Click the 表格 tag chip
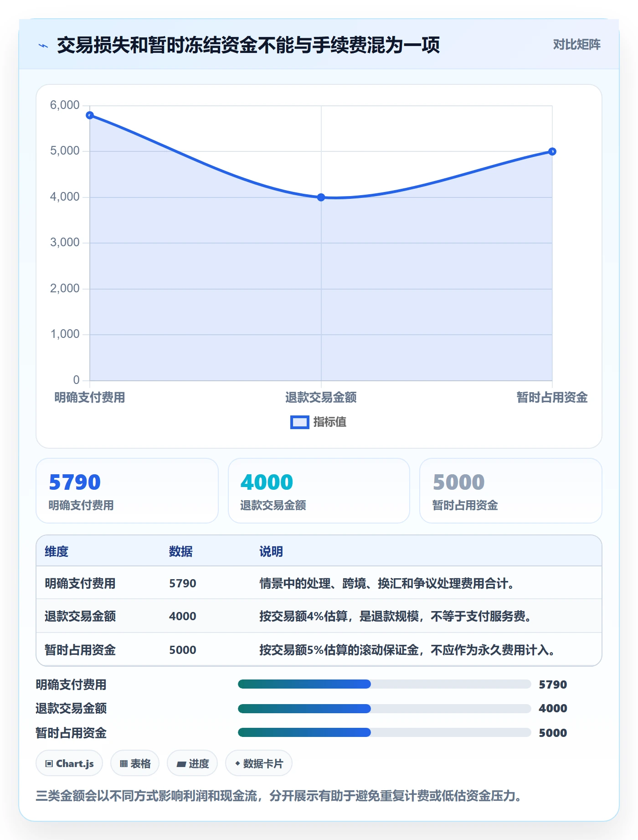 point(135,763)
